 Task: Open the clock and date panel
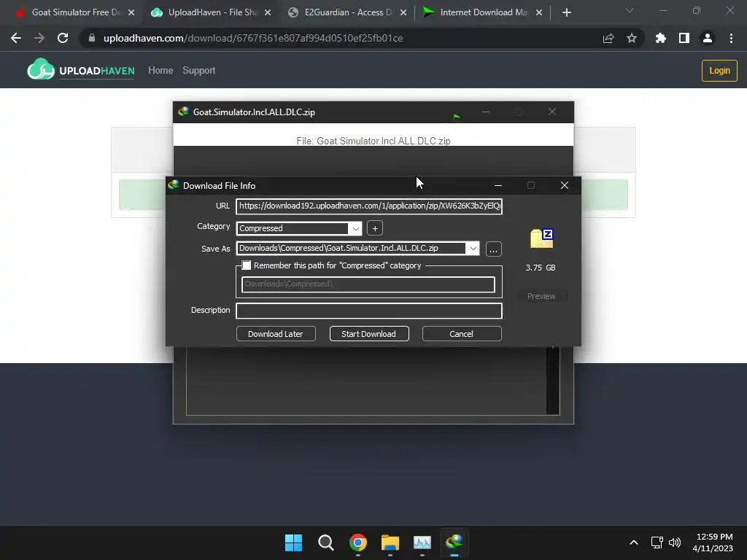[x=713, y=542]
